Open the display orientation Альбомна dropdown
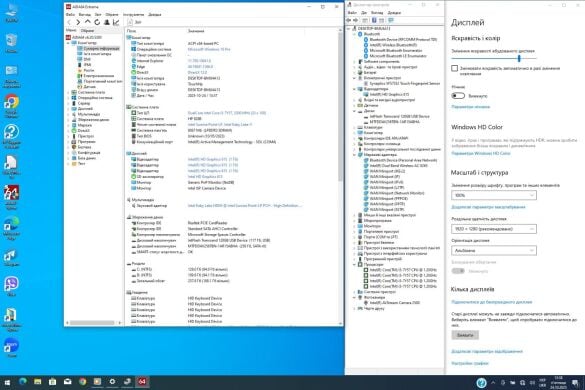 (x=494, y=250)
